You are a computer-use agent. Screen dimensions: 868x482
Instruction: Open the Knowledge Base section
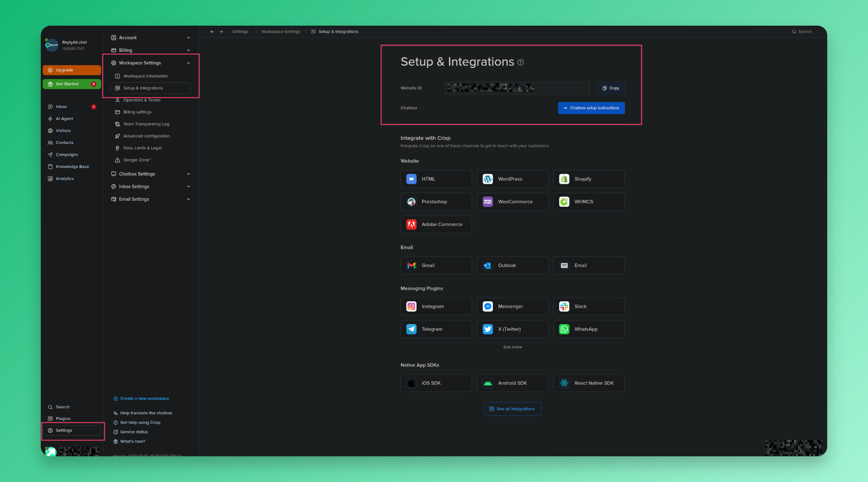pyautogui.click(x=72, y=166)
